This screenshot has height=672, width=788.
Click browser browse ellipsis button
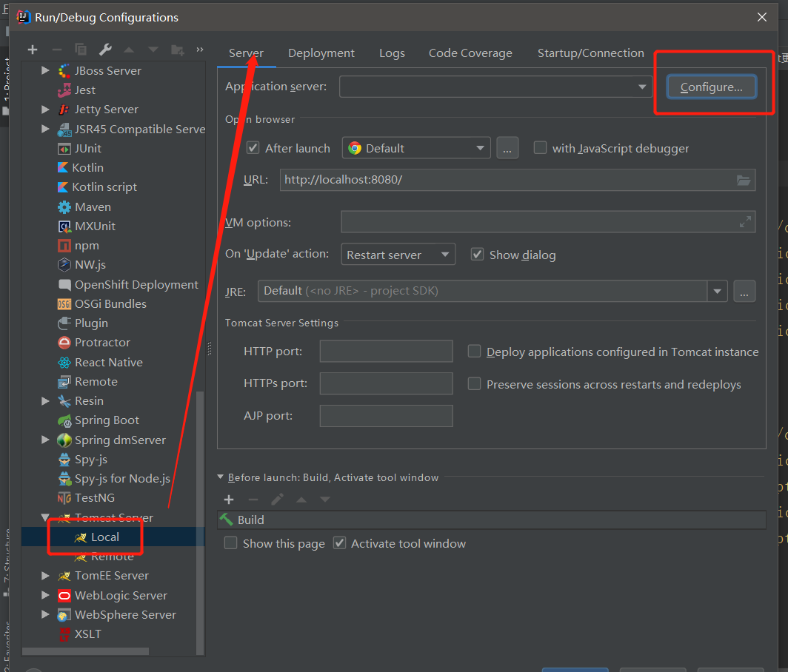pyautogui.click(x=507, y=148)
